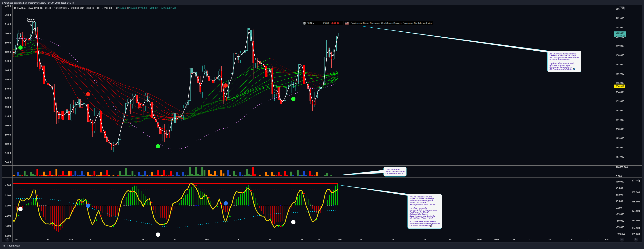Click the 202.000 price scale label
Screen dimensions: 644x249
click(x=620, y=18)
